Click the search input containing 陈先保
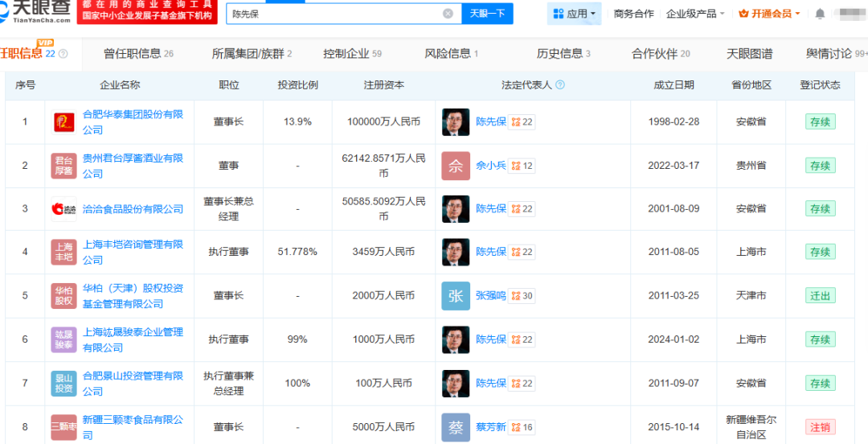This screenshot has width=868, height=444. click(x=334, y=14)
